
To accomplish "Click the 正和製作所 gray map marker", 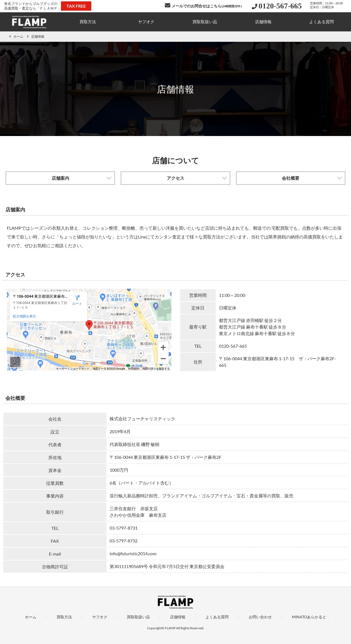I will pyautogui.click(x=141, y=354).
